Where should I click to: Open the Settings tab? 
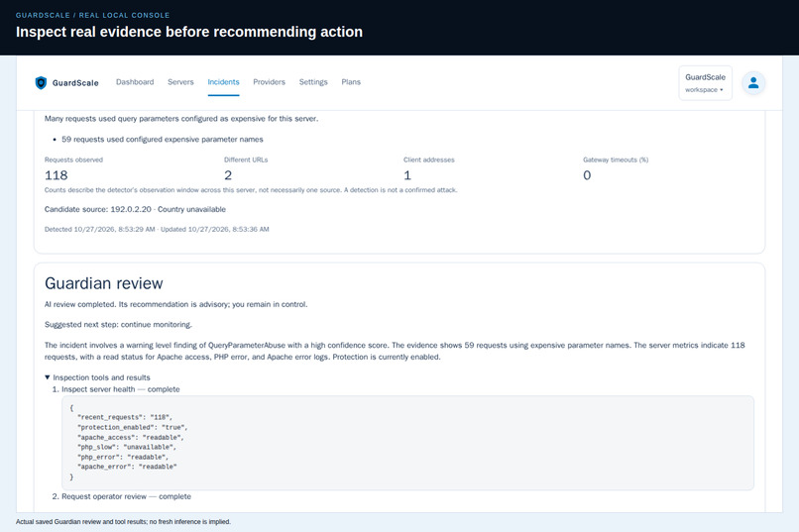click(x=313, y=82)
